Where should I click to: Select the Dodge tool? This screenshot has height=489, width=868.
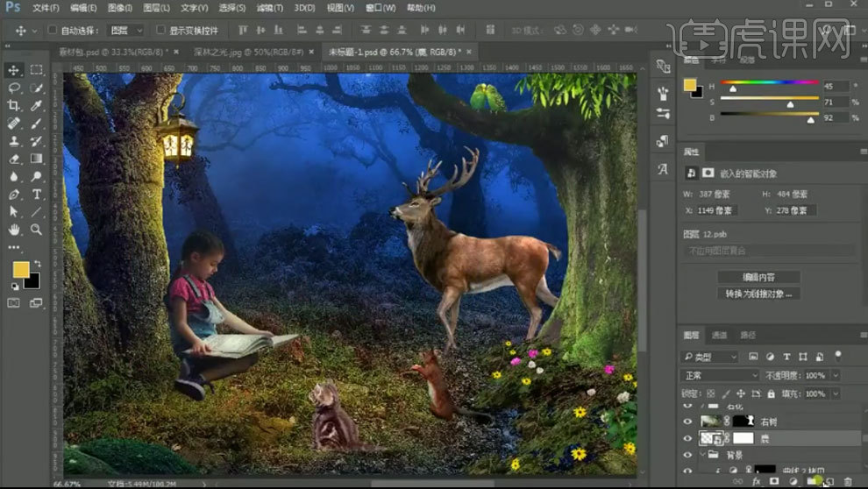click(37, 176)
